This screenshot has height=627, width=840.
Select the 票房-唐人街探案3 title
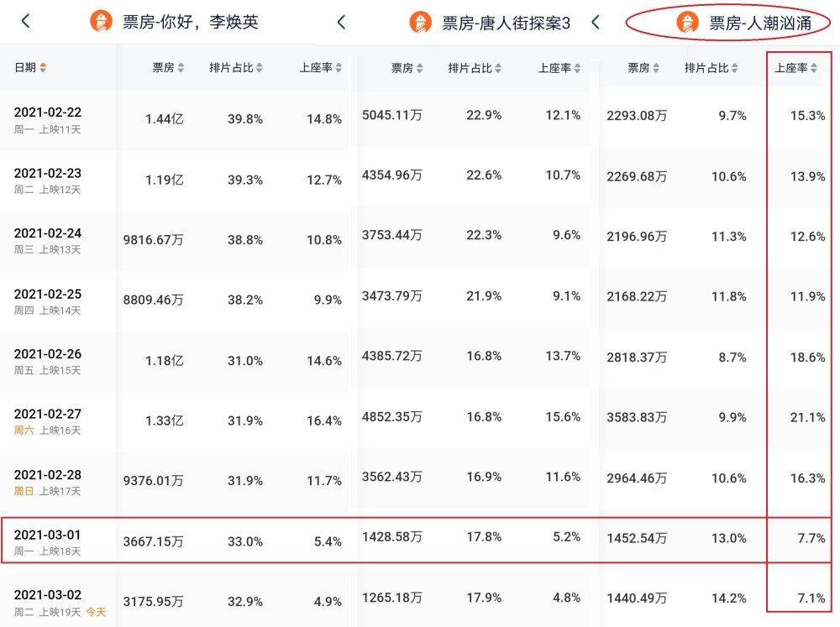506,23
